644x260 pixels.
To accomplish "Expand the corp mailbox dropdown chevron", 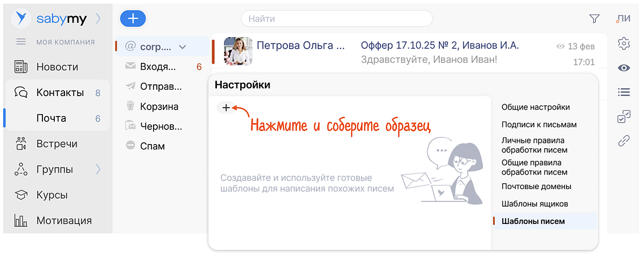I will coord(183,47).
